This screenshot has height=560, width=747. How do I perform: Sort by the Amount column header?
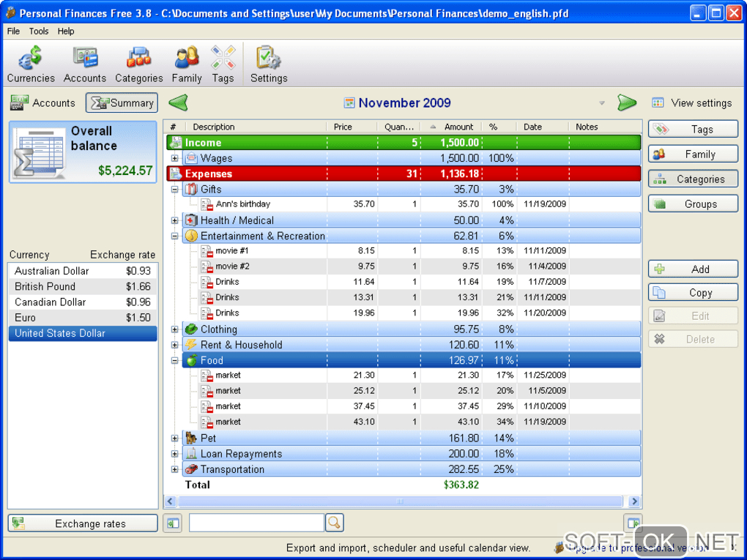(x=451, y=127)
